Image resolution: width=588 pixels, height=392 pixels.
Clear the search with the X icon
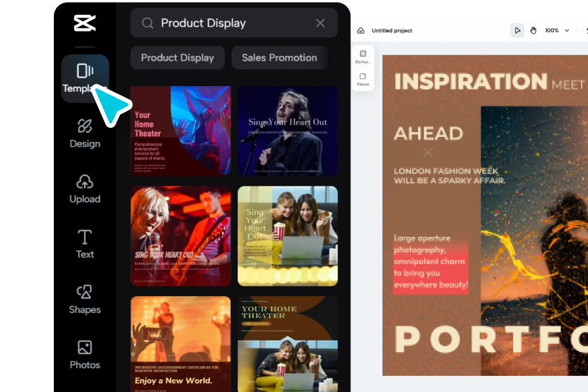(320, 23)
